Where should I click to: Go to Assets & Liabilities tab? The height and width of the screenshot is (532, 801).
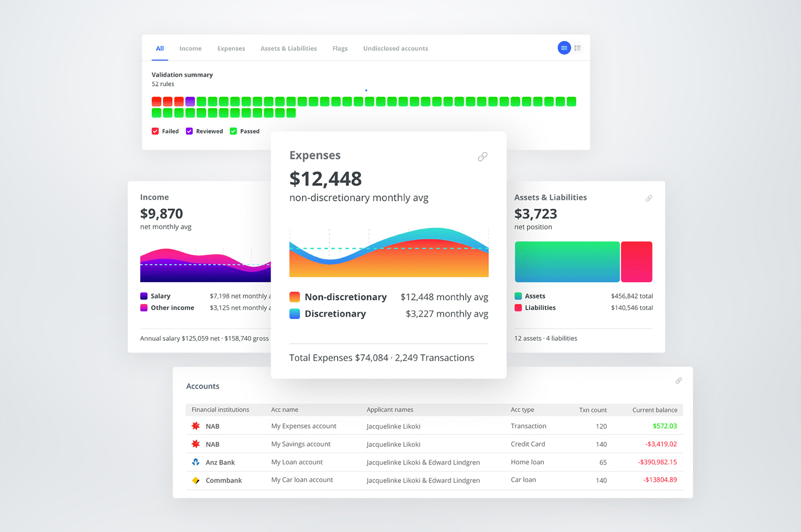click(x=289, y=48)
